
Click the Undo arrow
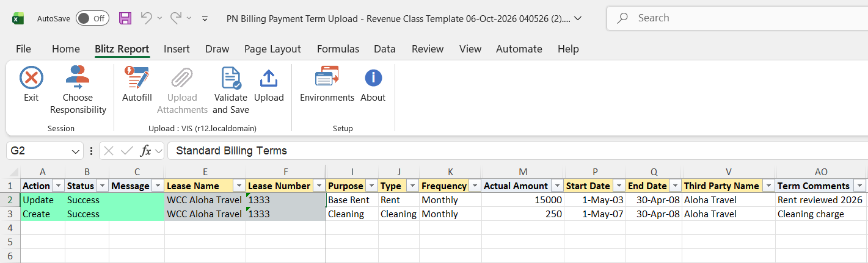(x=146, y=18)
